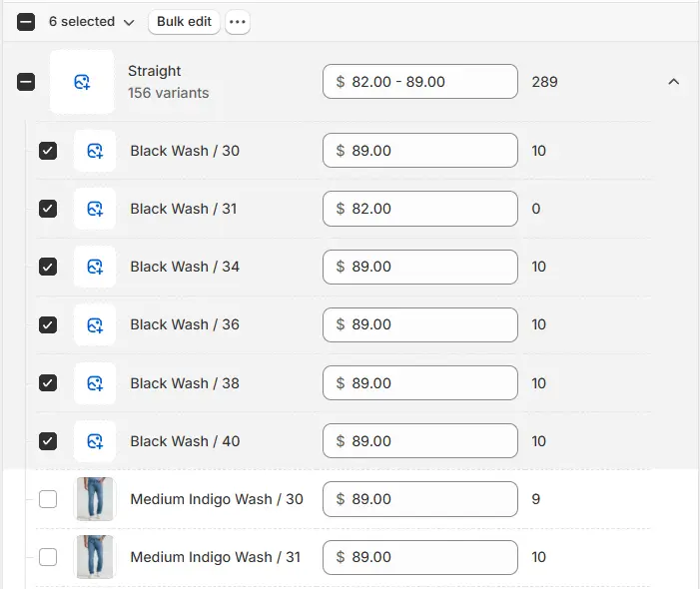Viewport: 700px width, 589px height.
Task: Edit price of Black Wash / 34
Action: pos(420,267)
